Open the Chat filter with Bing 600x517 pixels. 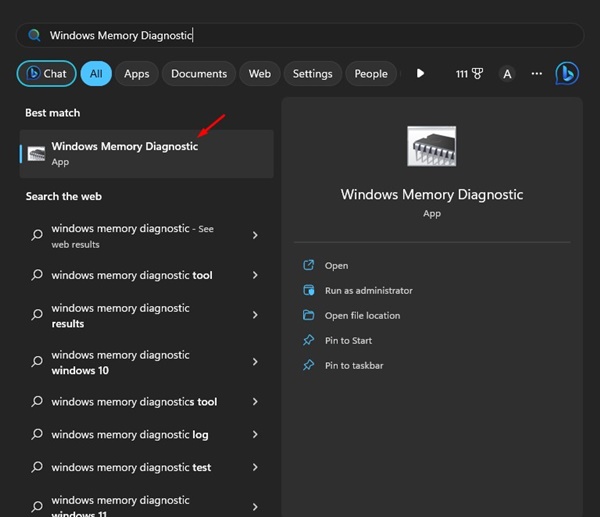tap(46, 74)
